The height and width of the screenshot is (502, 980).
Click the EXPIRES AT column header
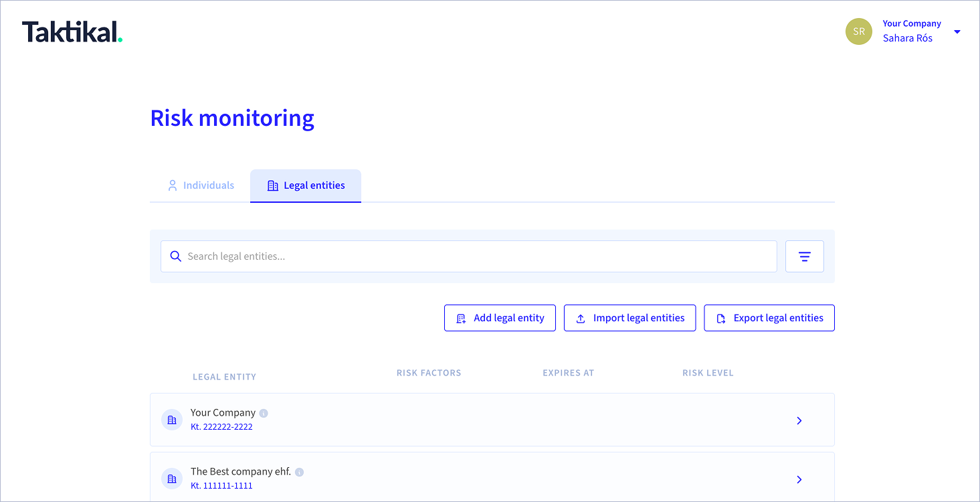pyautogui.click(x=568, y=373)
